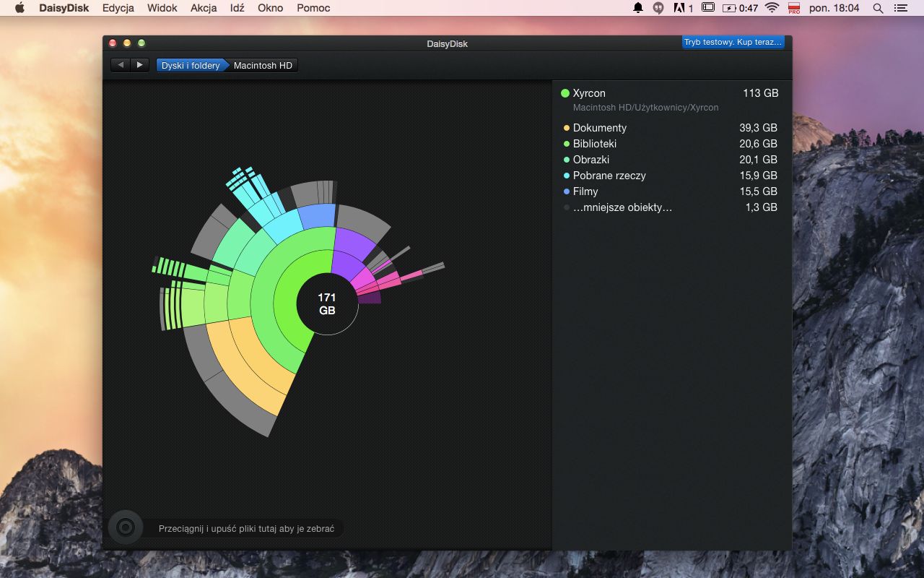The width and height of the screenshot is (924, 578).
Task: Open the Widok menu
Action: click(162, 8)
